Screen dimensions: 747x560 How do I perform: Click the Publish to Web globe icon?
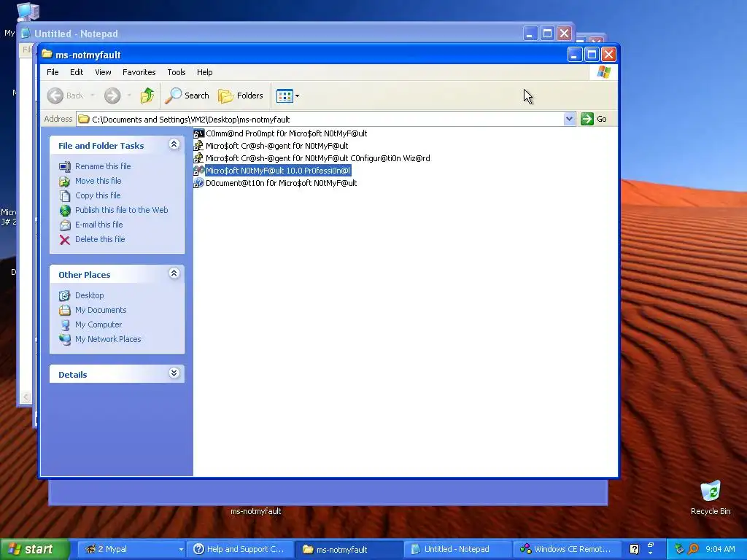tap(65, 210)
